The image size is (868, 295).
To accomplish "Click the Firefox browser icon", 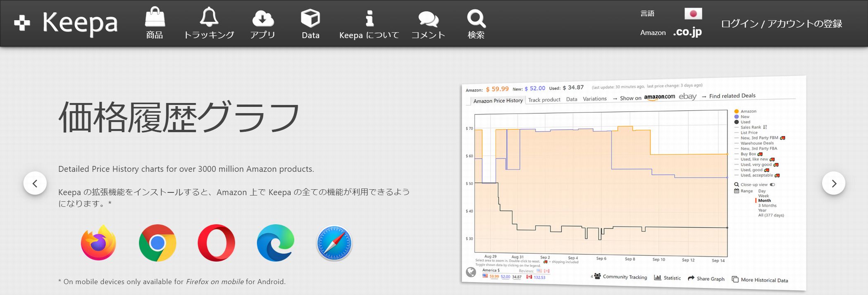I will pyautogui.click(x=98, y=243).
